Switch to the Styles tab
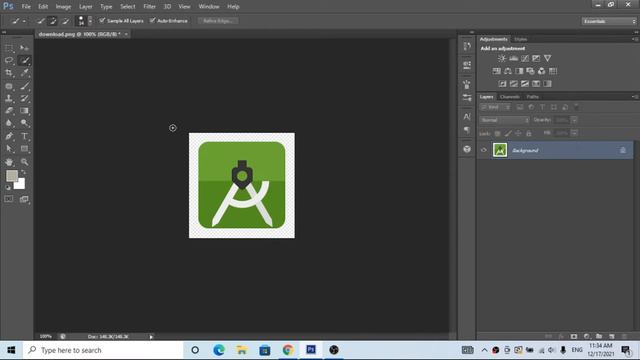The height and width of the screenshot is (360, 640). coord(520,39)
